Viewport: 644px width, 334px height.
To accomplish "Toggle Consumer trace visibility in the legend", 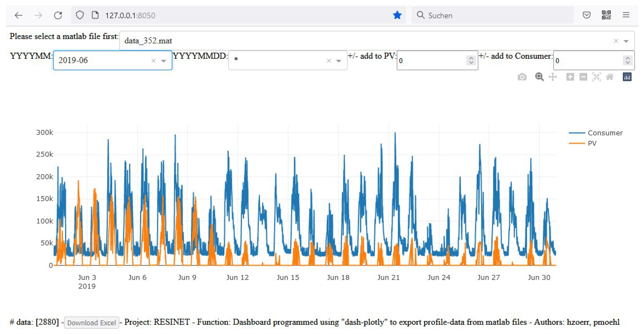I will pos(605,133).
